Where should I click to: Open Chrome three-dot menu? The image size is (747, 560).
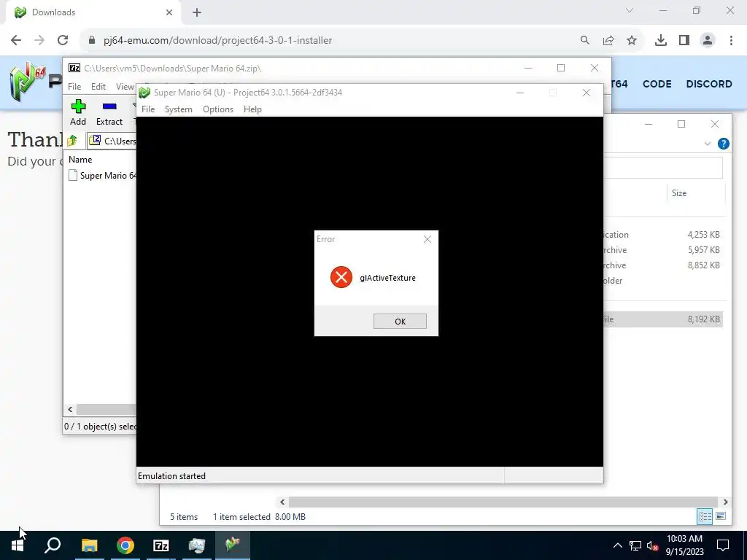click(731, 40)
